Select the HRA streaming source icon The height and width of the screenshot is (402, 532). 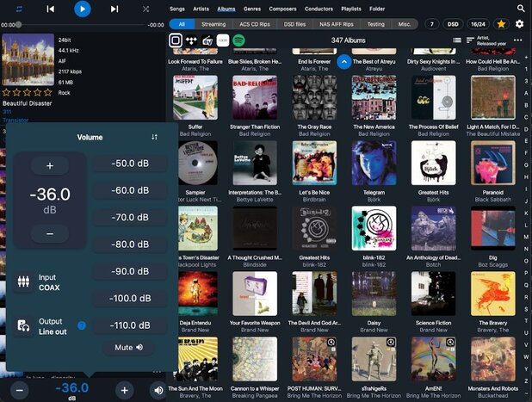coord(207,40)
